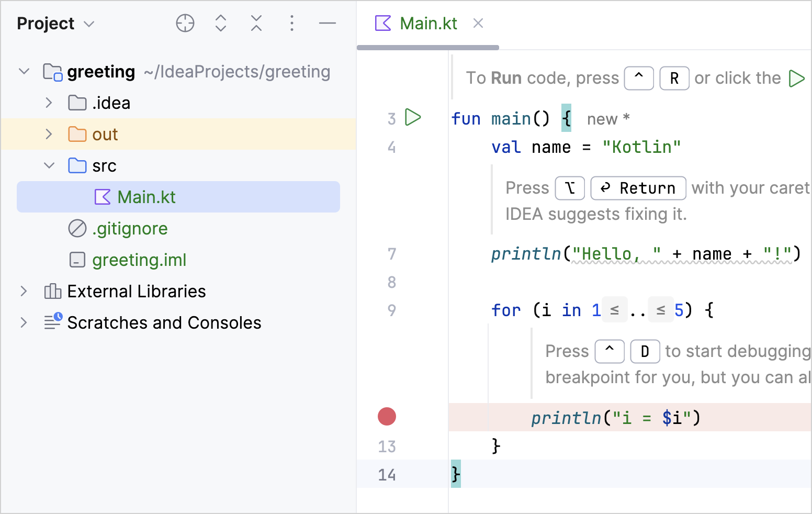The height and width of the screenshot is (514, 812).
Task: Click the Expand All icon in Project panel
Action: tap(221, 24)
